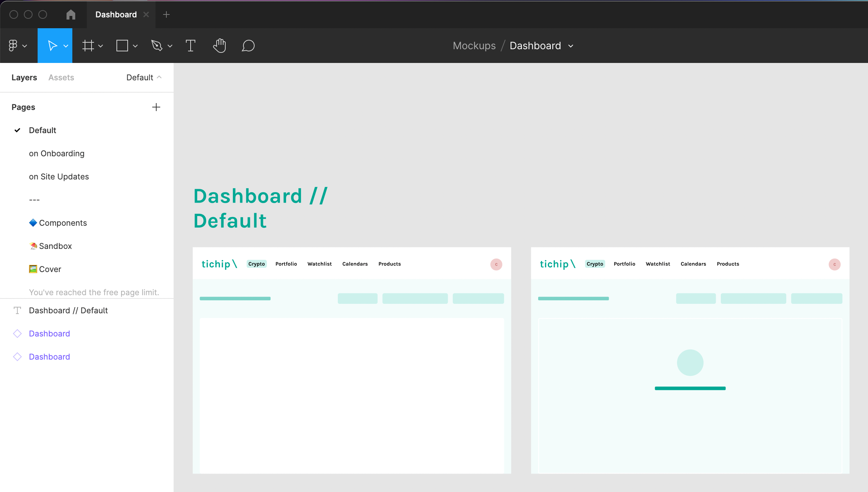Select the Hand/Pan tool

click(x=220, y=45)
